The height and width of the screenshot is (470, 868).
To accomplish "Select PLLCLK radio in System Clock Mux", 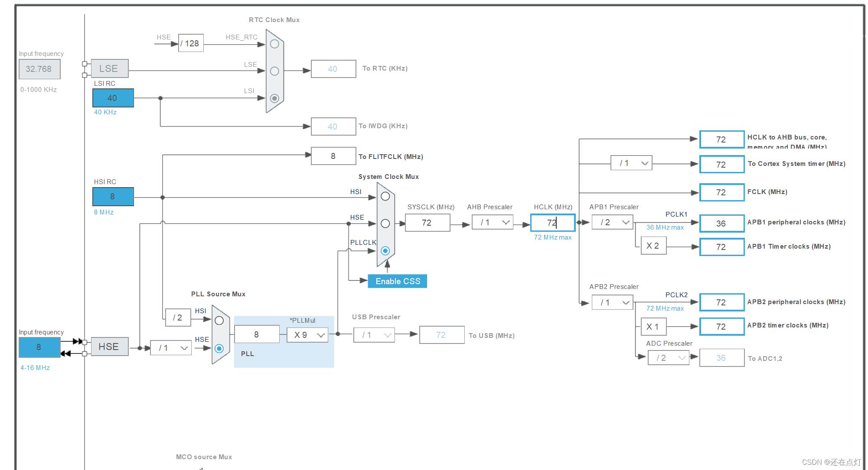I will 385,251.
